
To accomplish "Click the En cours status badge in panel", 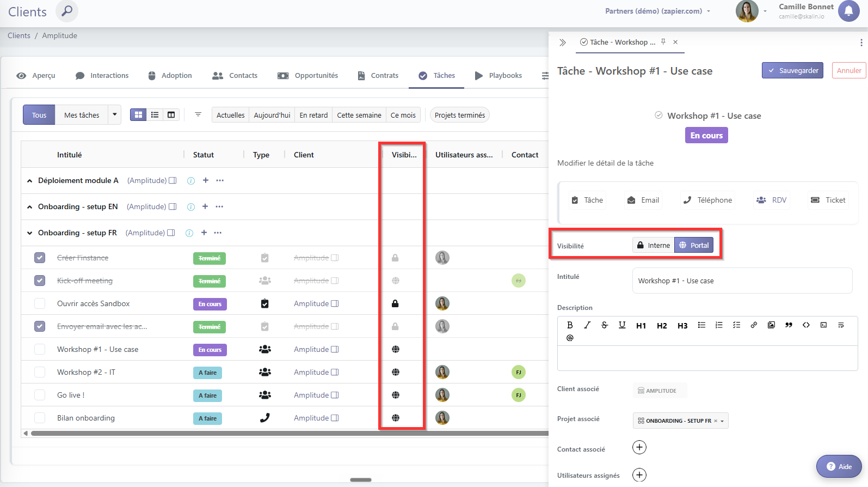I will [x=706, y=135].
